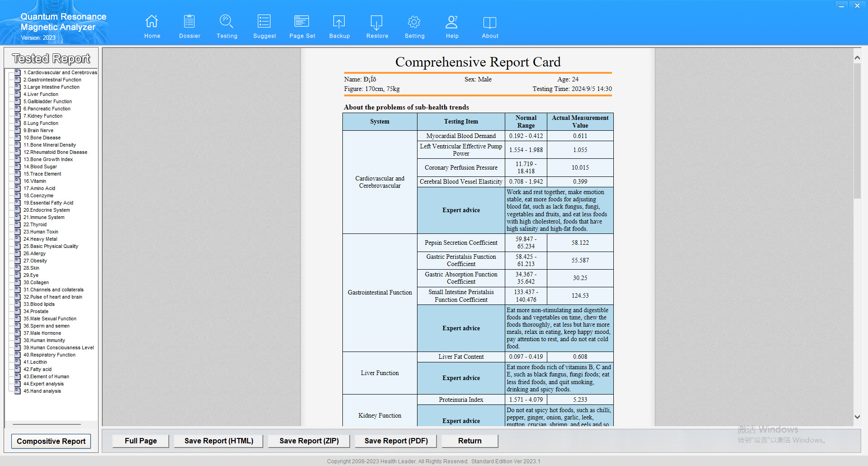
Task: Open the Page Set icon
Action: click(x=302, y=22)
